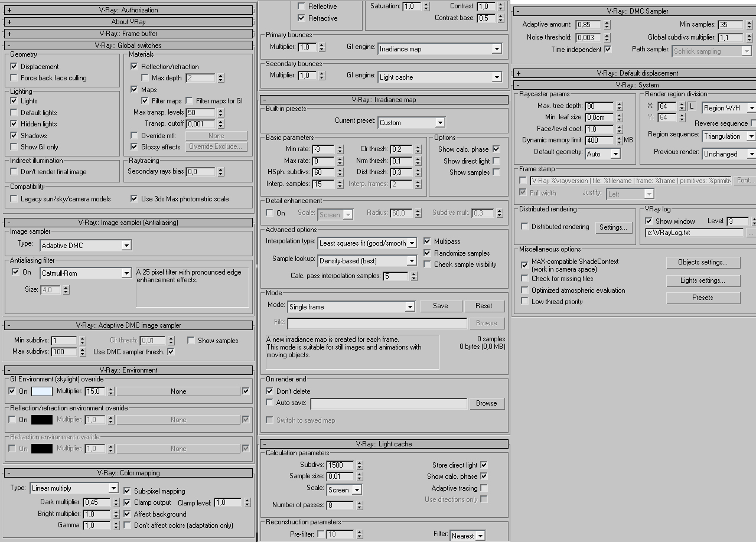Click the VRay log file path field
Image resolution: width=756 pixels, height=542 pixels.
[x=695, y=233]
